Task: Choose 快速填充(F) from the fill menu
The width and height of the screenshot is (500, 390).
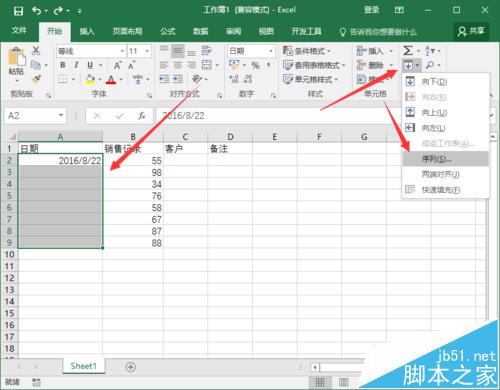Action: (x=445, y=190)
